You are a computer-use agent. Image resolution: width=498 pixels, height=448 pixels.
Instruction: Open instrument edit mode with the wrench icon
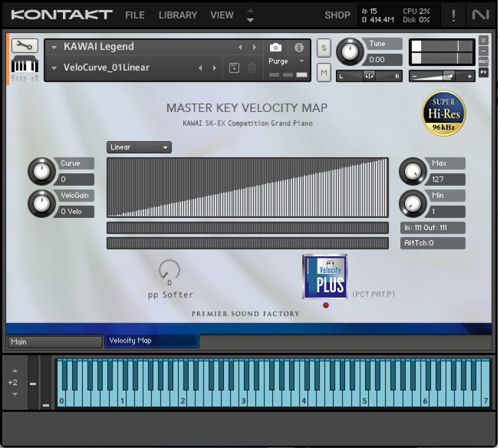point(25,46)
